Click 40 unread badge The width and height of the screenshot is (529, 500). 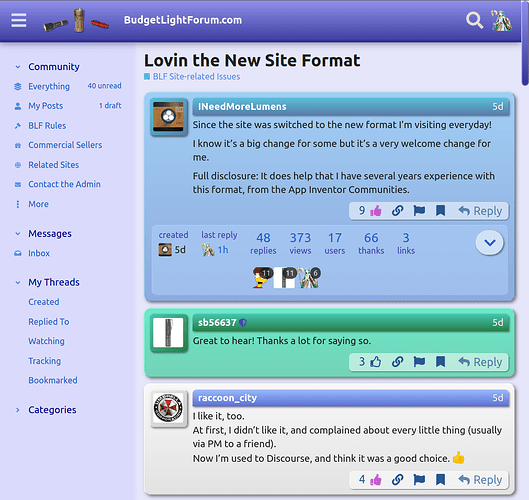(x=104, y=86)
